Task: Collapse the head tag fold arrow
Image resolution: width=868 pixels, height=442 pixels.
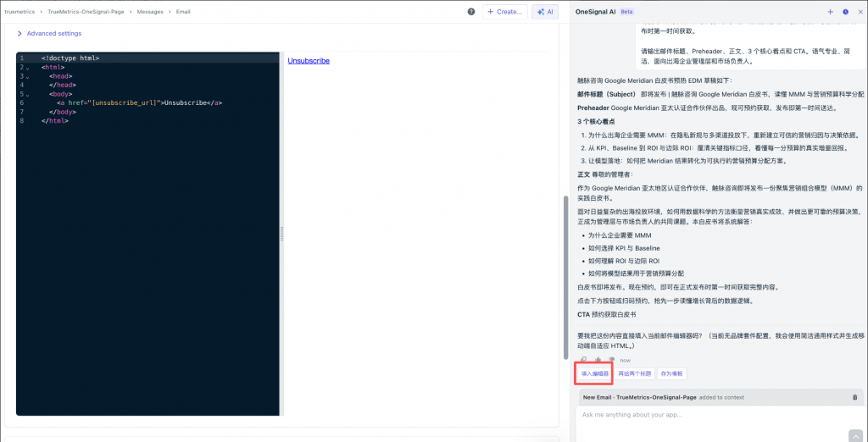Action: (x=28, y=76)
